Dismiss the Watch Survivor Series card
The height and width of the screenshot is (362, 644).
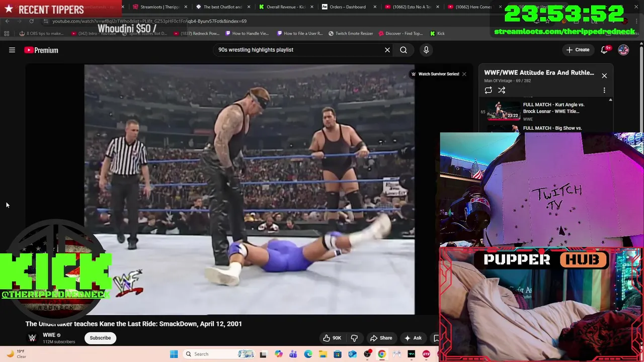[x=464, y=74]
